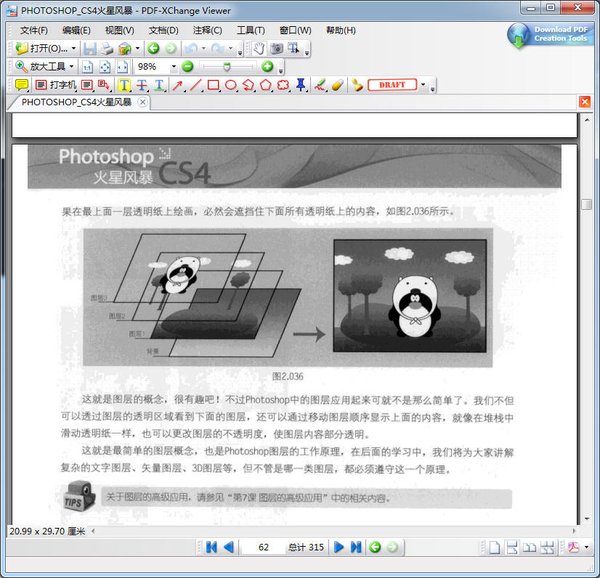This screenshot has height=578, width=600.
Task: Select the Typewriter tool (打字机)
Action: click(55, 85)
